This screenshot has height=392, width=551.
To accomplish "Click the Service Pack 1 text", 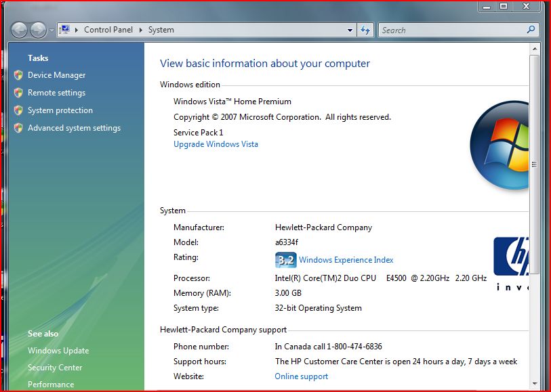I will coord(198,133).
